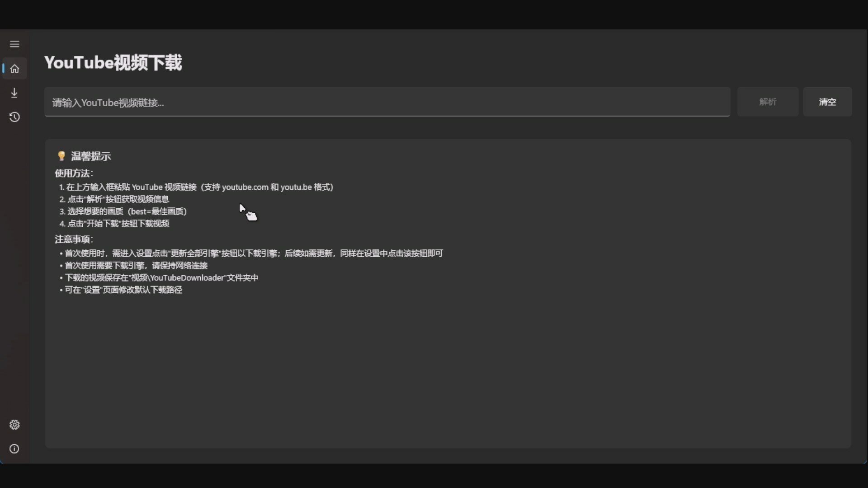Click step 1 about pasting YouTube link
This screenshot has width=868, height=488.
coord(196,187)
